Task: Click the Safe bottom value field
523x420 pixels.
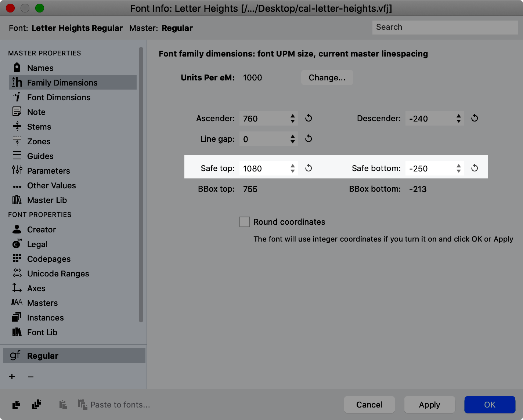Action: pos(435,168)
